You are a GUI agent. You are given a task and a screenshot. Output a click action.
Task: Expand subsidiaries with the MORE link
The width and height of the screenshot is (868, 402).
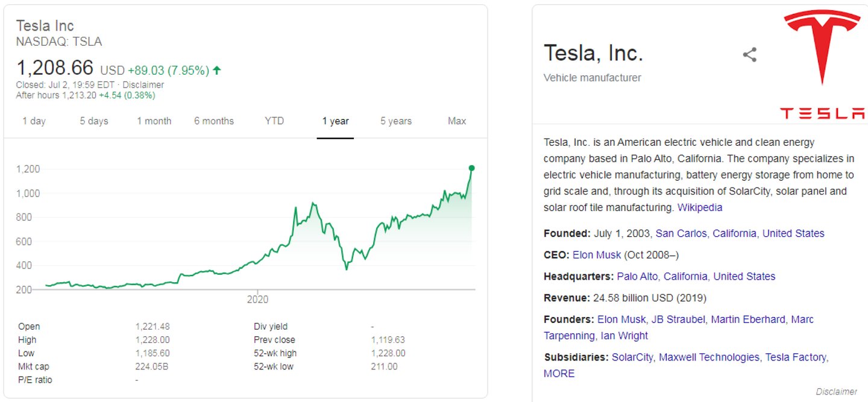click(x=559, y=374)
